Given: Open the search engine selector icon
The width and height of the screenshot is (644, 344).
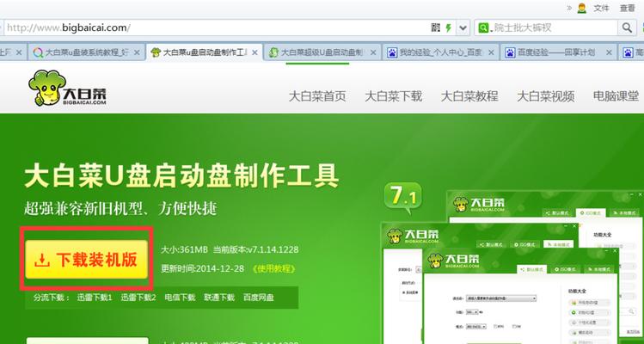Looking at the screenshot, I should (x=484, y=28).
